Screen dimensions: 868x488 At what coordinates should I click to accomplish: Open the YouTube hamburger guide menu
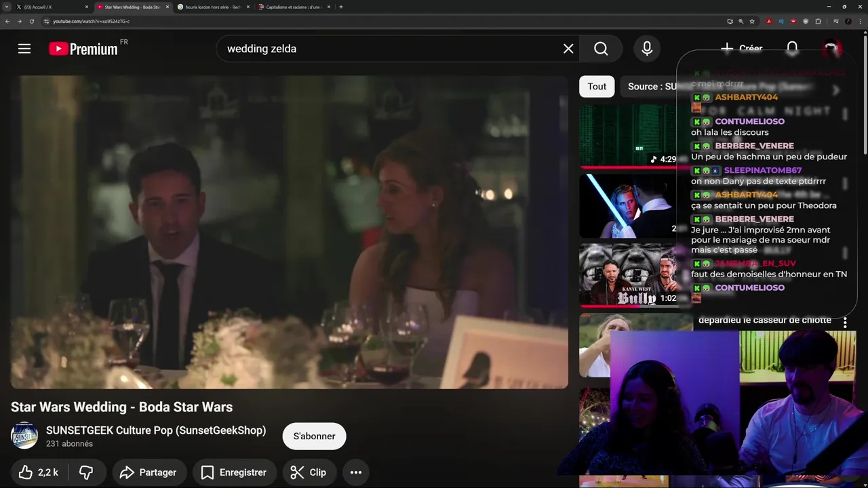pos(24,49)
